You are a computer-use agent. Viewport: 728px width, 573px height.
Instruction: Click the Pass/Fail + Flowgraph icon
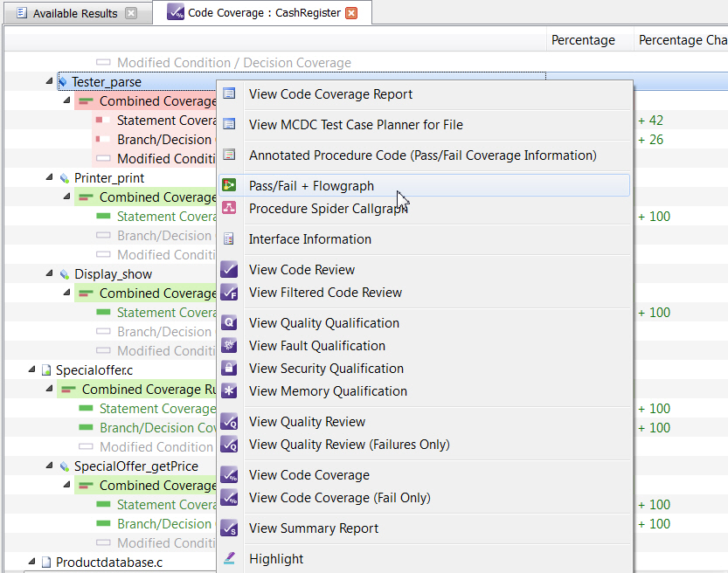(x=229, y=186)
